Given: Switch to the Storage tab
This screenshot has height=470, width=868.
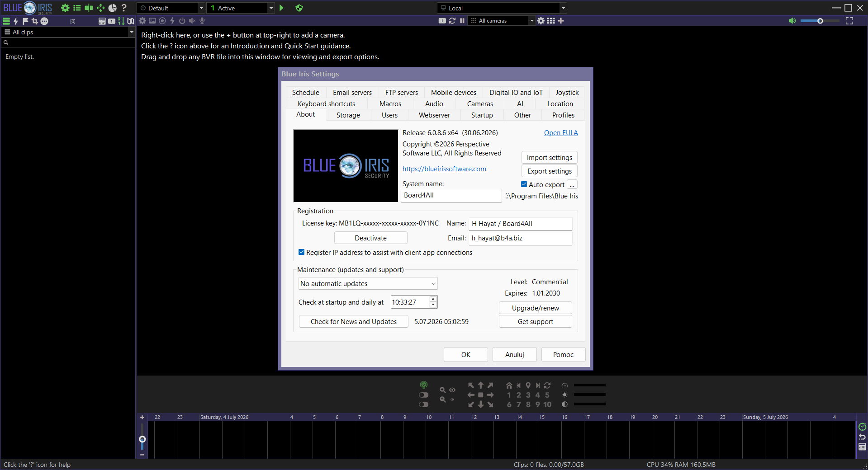Looking at the screenshot, I should [348, 115].
